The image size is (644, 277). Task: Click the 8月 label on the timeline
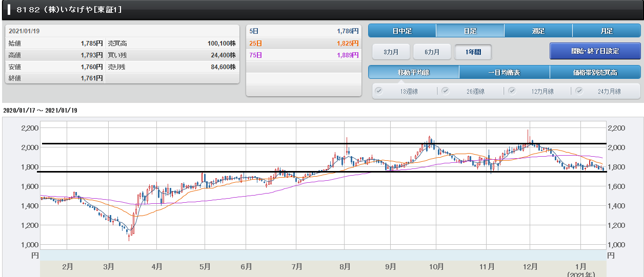pos(345,267)
